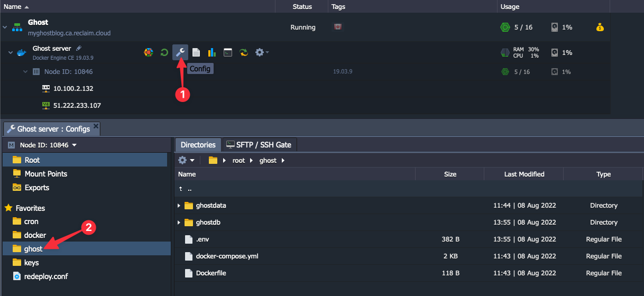Collapse the Ghost server layer
This screenshot has height=296, width=644.
pyautogui.click(x=11, y=52)
